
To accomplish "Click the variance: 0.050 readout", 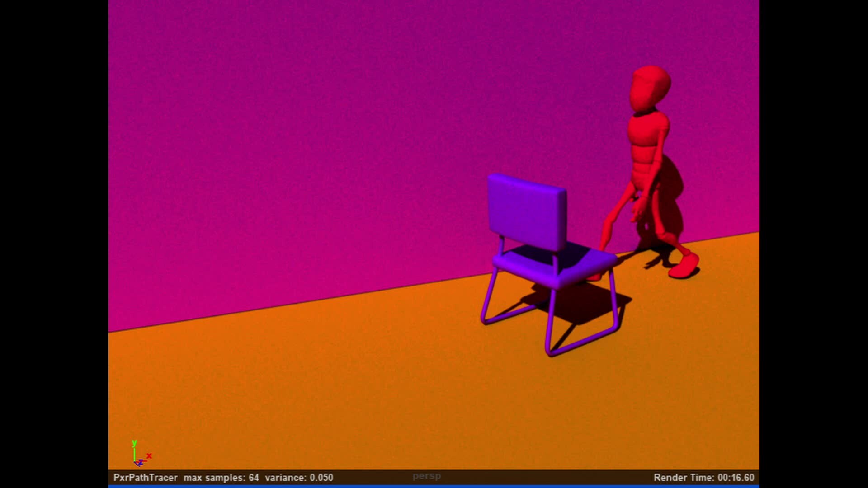I will pos(299,477).
